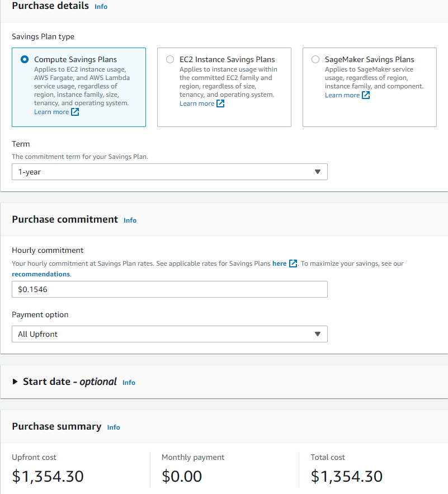Click external link icon under Compute Savings Plans

coord(75,112)
